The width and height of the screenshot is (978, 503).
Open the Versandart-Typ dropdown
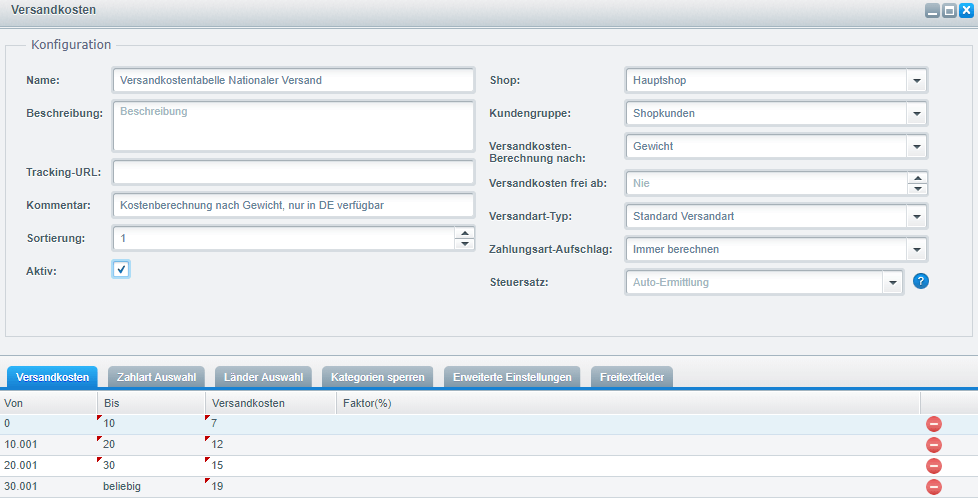click(x=917, y=216)
